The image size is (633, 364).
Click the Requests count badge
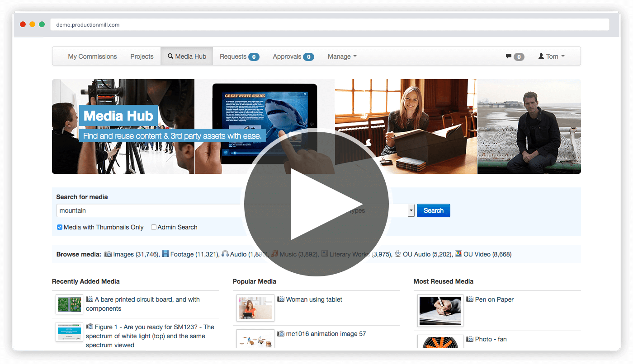(254, 57)
